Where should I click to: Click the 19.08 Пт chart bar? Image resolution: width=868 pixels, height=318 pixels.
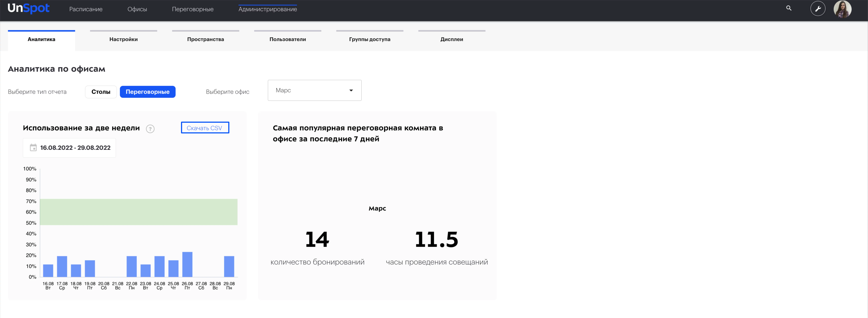point(90,268)
